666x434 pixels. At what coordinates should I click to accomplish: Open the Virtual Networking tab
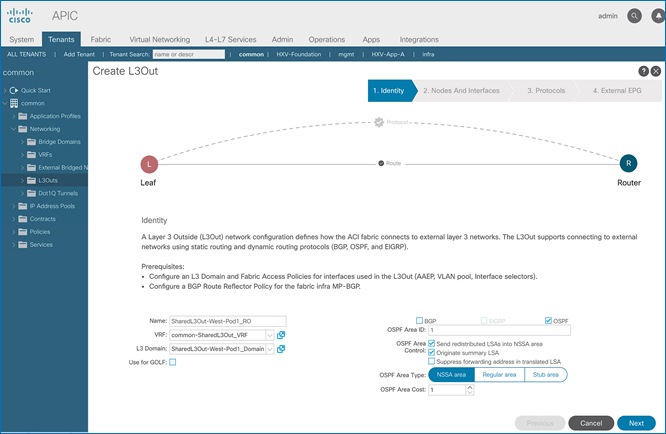160,39
